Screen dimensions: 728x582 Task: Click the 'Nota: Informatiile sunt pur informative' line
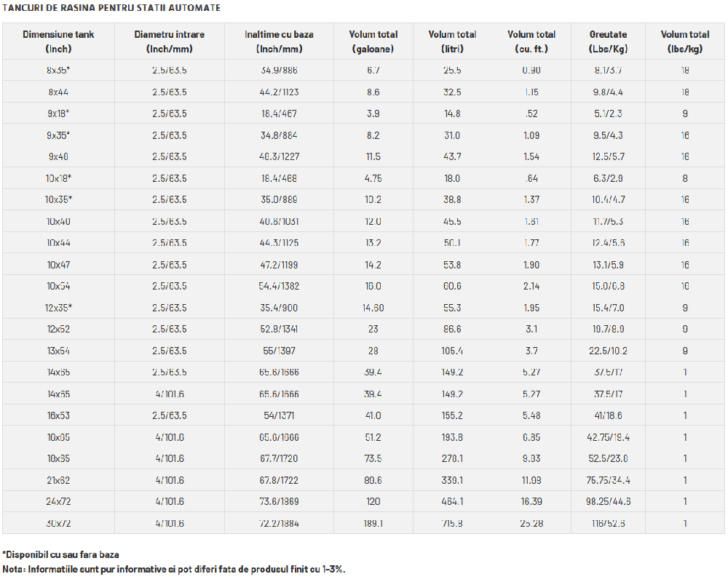coord(173,569)
